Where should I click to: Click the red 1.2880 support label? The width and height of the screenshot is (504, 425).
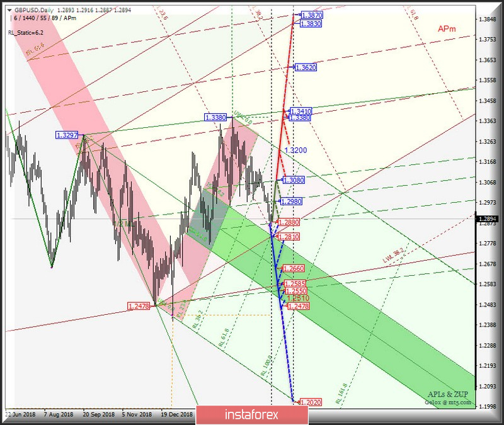(289, 222)
